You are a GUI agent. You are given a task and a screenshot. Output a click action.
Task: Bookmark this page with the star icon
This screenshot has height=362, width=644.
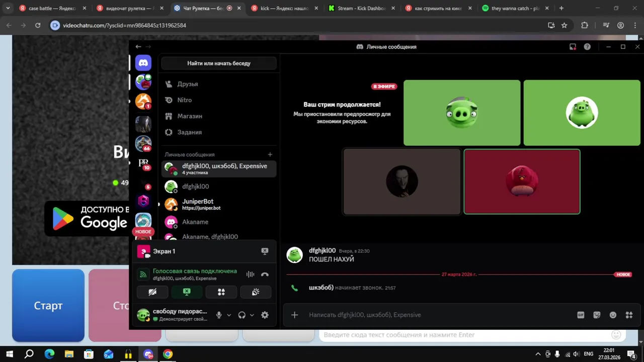565,25
